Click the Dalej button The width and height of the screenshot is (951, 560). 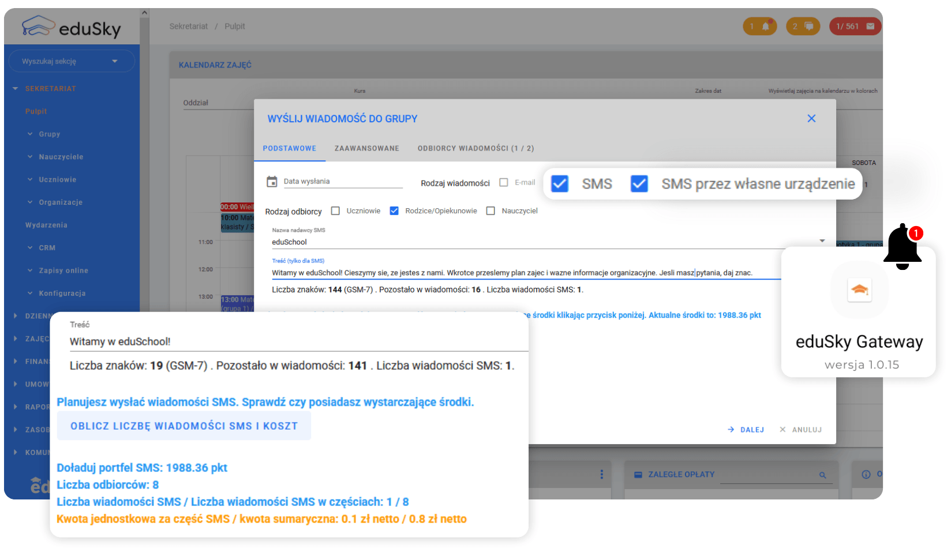pos(746,430)
